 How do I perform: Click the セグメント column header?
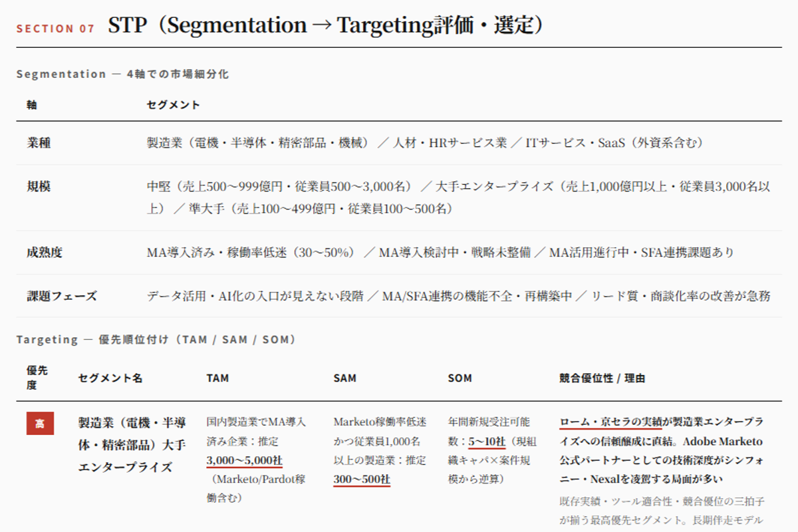pos(174,104)
